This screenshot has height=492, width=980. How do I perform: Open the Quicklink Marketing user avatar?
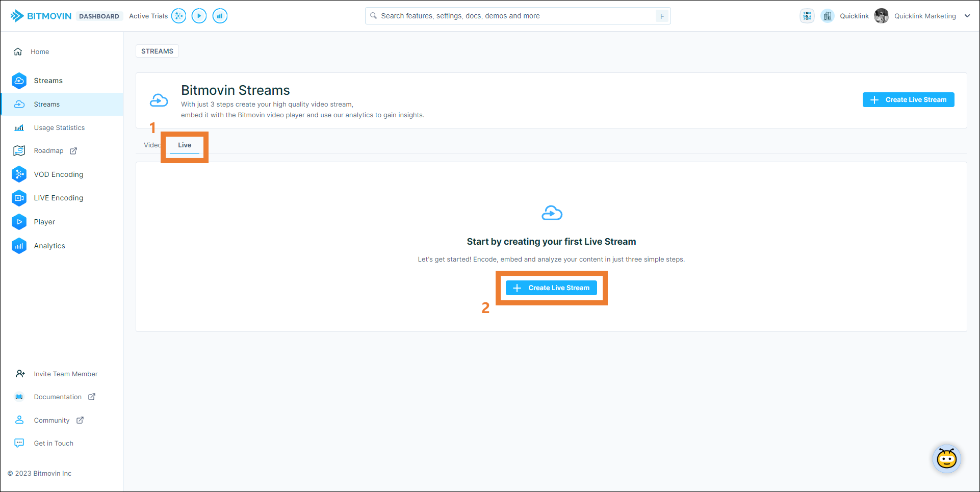[x=881, y=16]
